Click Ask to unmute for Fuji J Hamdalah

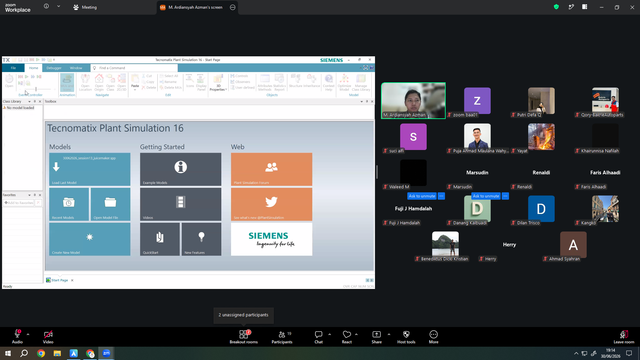tap(422, 196)
